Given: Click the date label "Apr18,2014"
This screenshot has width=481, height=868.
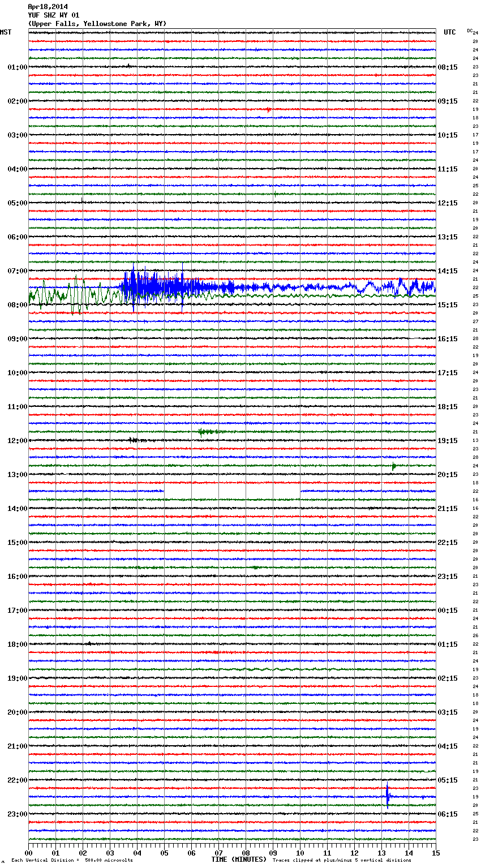Looking at the screenshot, I should [48, 7].
